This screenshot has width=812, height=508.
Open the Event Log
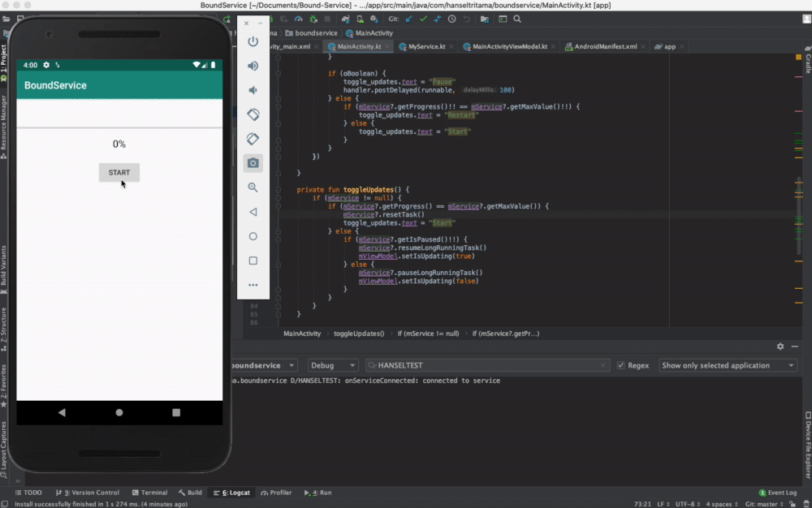pos(777,493)
